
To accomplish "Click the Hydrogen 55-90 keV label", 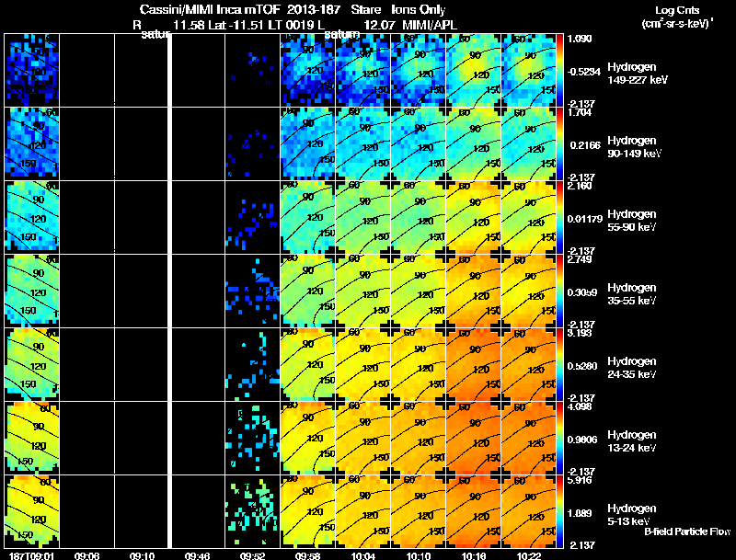I will click(x=632, y=221).
